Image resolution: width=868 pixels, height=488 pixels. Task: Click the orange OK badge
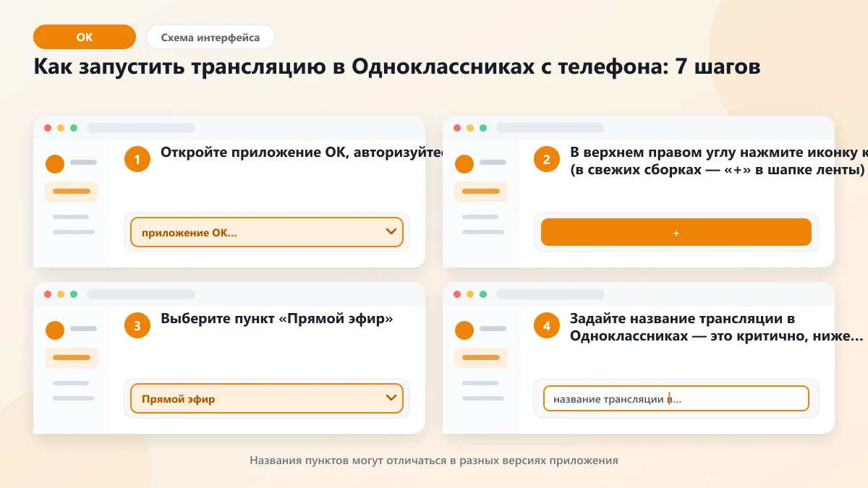[x=85, y=37]
